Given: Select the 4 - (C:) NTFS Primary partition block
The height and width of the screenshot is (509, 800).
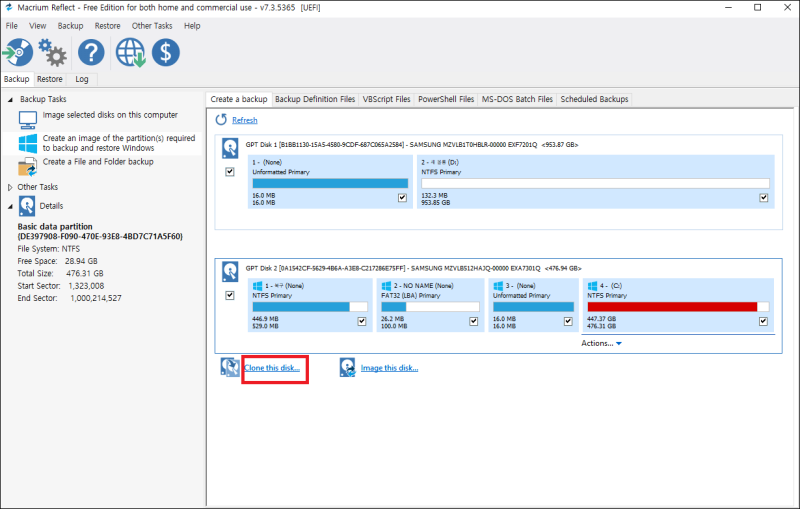Looking at the screenshot, I should 678,305.
